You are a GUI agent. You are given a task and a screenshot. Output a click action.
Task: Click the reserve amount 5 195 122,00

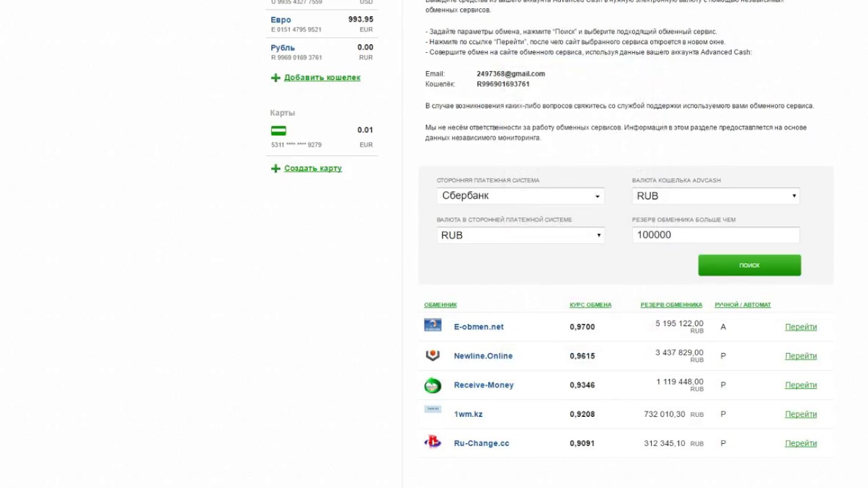[679, 323]
